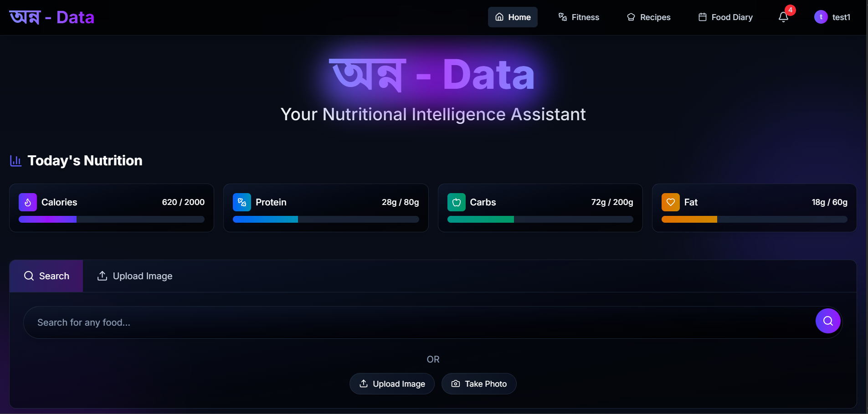Click the অন্ন - Data logo in header
Image resolution: width=868 pixels, height=414 pixels.
click(x=52, y=17)
